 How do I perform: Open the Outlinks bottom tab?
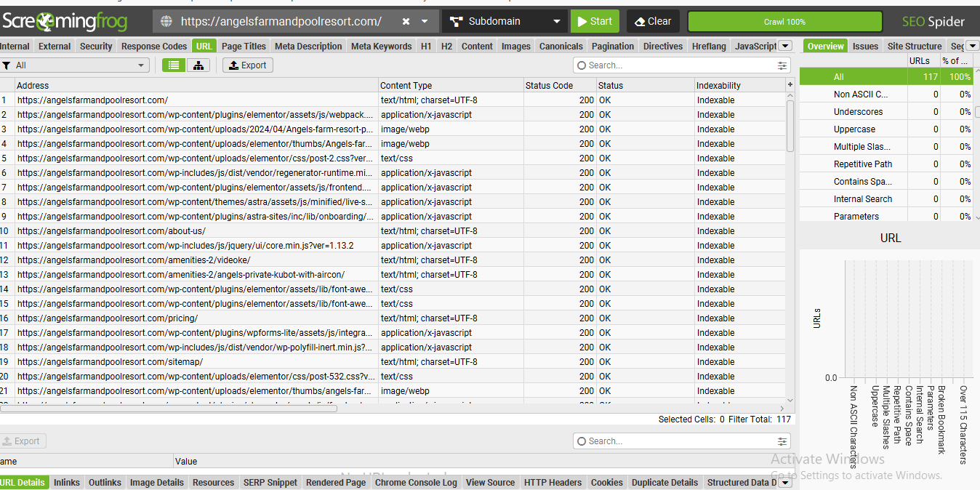(105, 483)
